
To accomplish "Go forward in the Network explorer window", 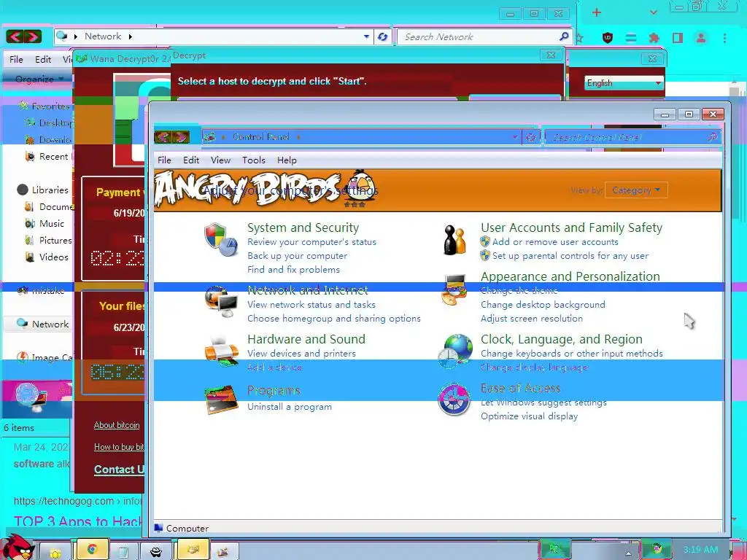I will click(32, 36).
